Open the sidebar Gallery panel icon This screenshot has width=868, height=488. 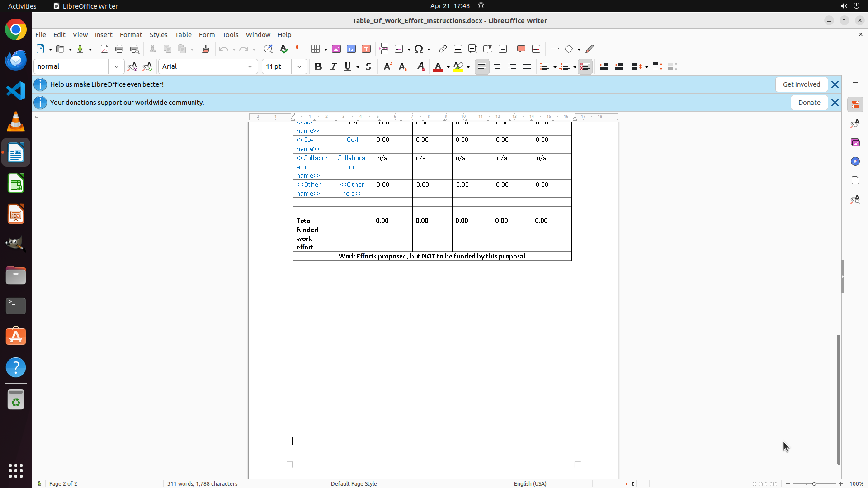click(x=855, y=143)
